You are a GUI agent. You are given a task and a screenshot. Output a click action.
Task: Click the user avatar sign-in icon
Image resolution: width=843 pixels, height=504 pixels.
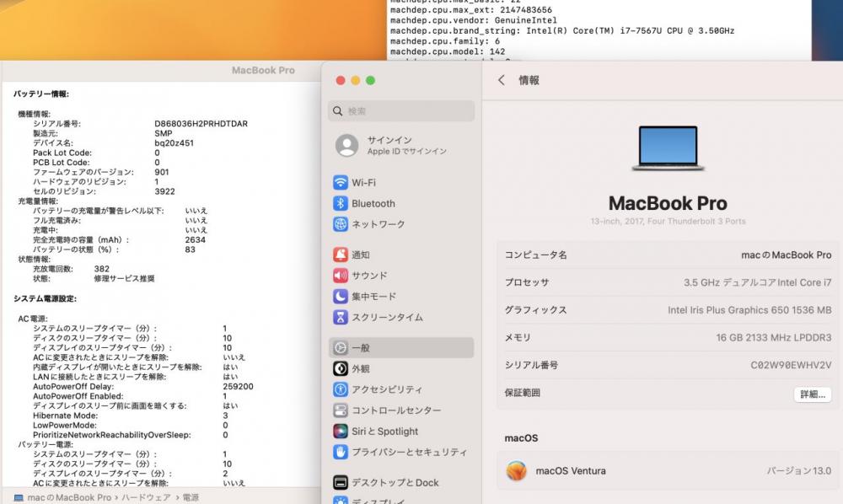[346, 145]
